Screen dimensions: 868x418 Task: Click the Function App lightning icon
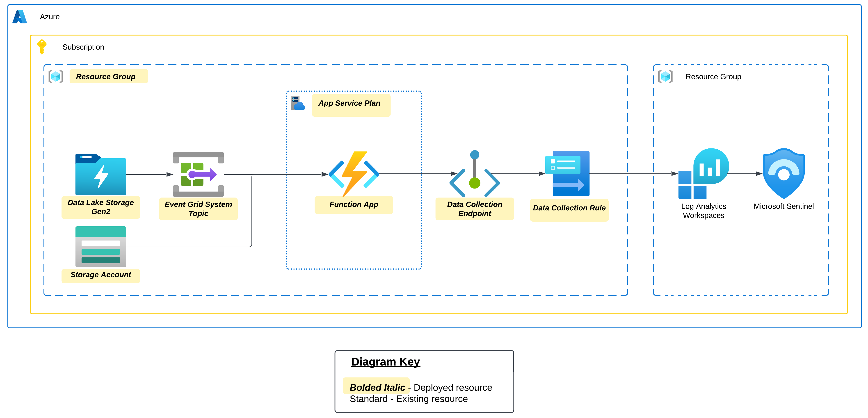(354, 174)
